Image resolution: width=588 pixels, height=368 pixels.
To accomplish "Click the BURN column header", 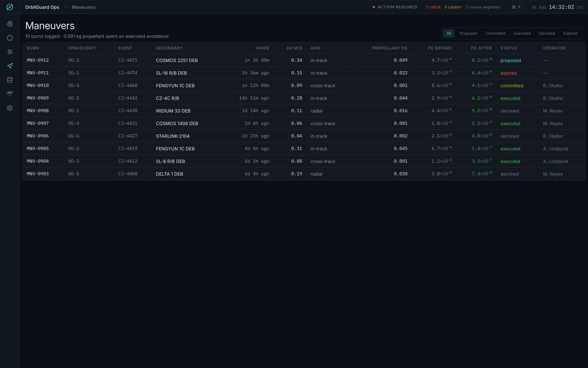I will tap(33, 48).
